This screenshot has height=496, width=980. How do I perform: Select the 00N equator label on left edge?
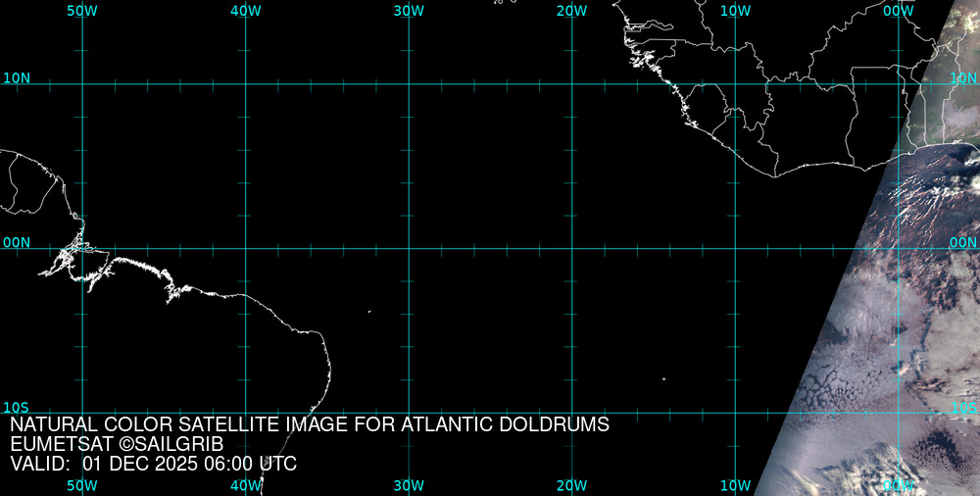pyautogui.click(x=16, y=242)
